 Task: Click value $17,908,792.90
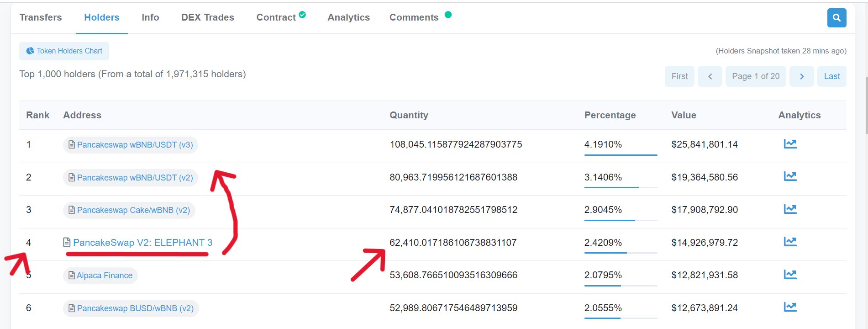pyautogui.click(x=705, y=210)
